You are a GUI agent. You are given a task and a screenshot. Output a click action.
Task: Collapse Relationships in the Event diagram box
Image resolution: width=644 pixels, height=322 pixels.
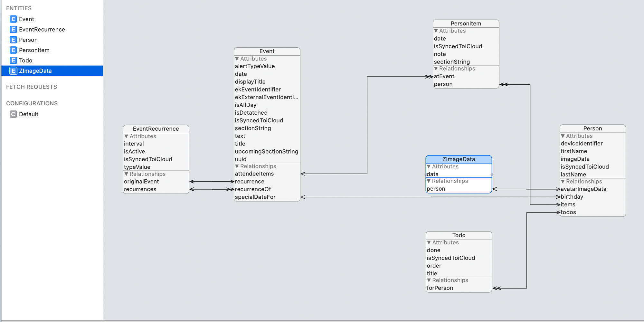pos(237,166)
